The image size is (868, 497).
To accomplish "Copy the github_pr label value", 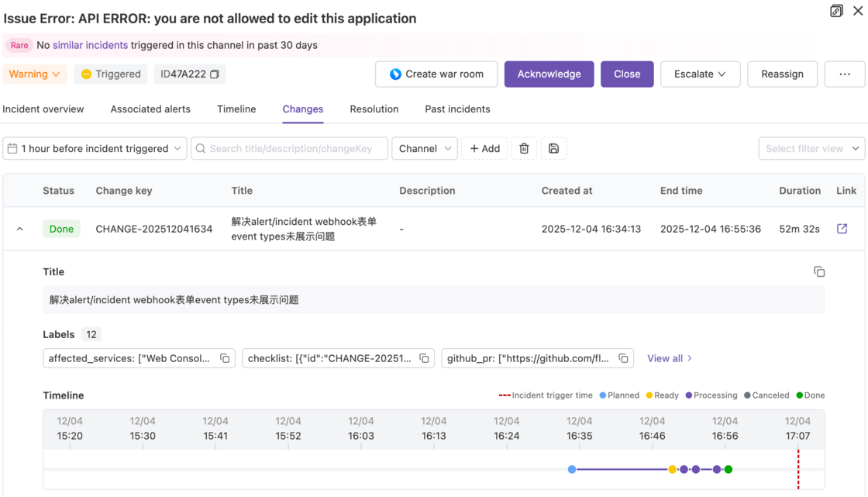I will (x=623, y=358).
